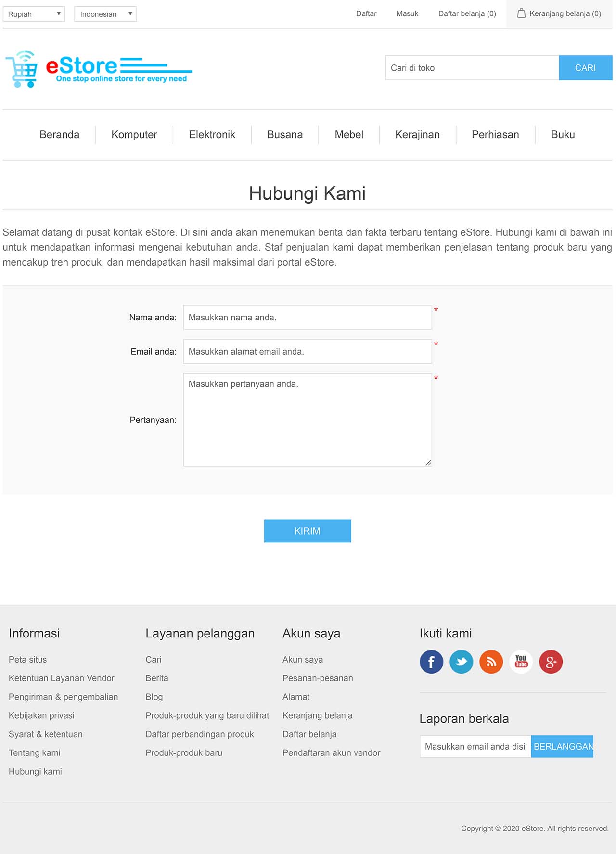Open the Rupiah currency dropdown
The width and height of the screenshot is (616, 854).
(34, 14)
